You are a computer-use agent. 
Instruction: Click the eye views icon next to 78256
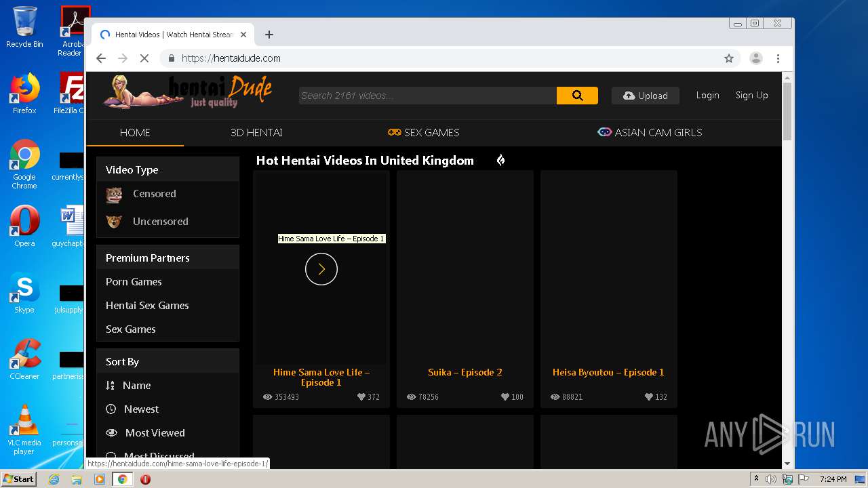pos(411,397)
